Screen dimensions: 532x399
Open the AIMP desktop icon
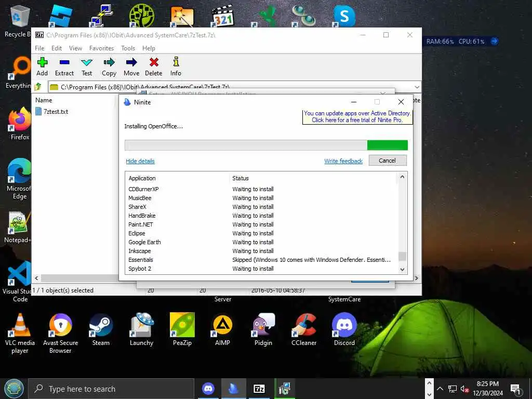tap(222, 330)
